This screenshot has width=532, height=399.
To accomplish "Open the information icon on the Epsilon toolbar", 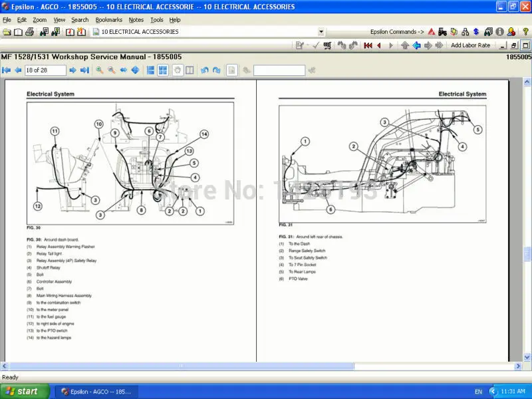I will point(499,31).
